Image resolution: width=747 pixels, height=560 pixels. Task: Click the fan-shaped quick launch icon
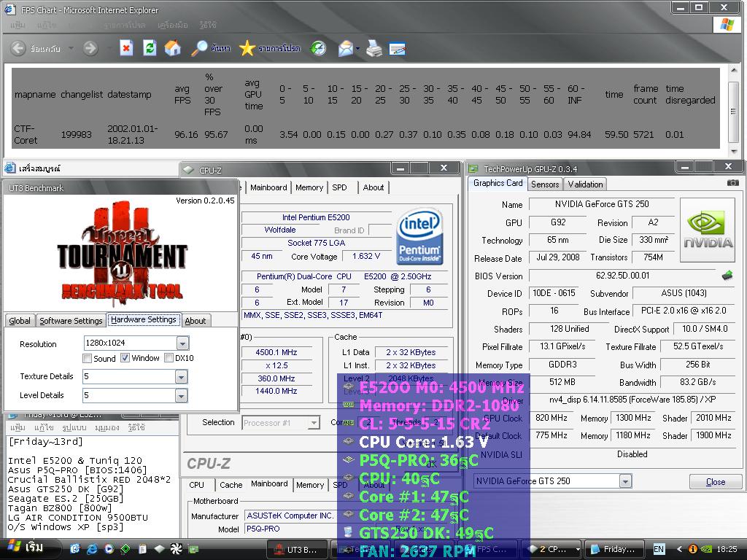point(177,548)
